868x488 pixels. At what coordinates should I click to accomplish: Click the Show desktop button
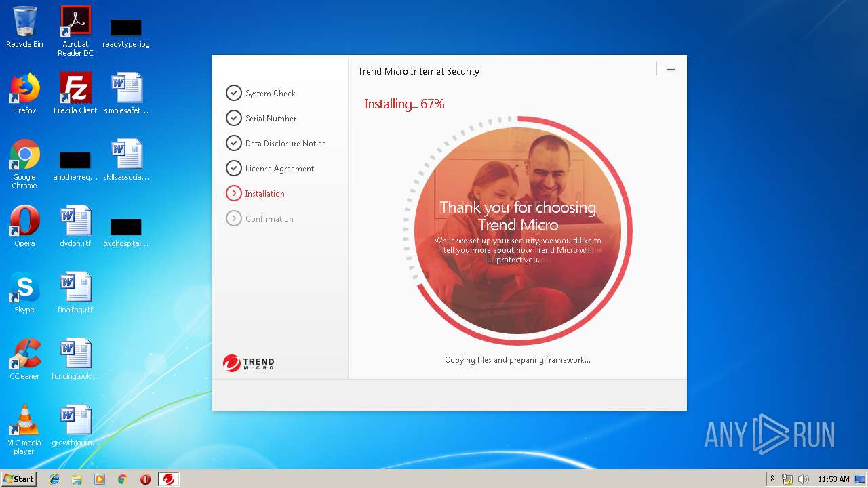[860, 479]
